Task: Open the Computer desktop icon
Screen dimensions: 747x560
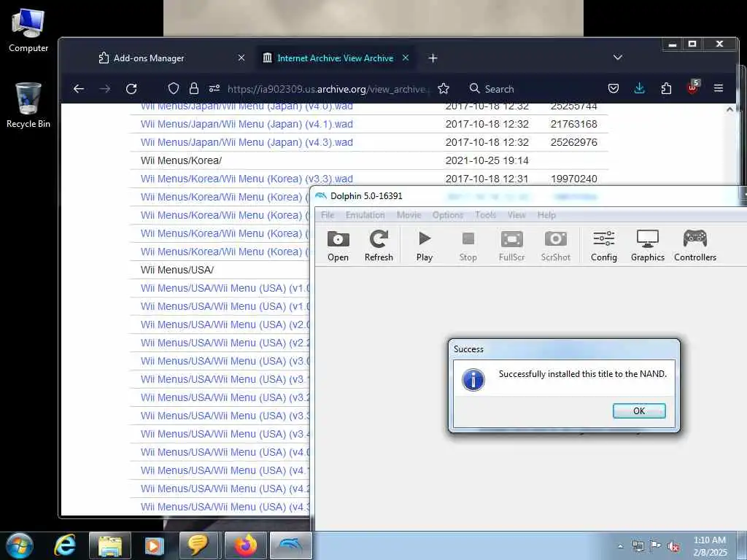Action: 28,29
